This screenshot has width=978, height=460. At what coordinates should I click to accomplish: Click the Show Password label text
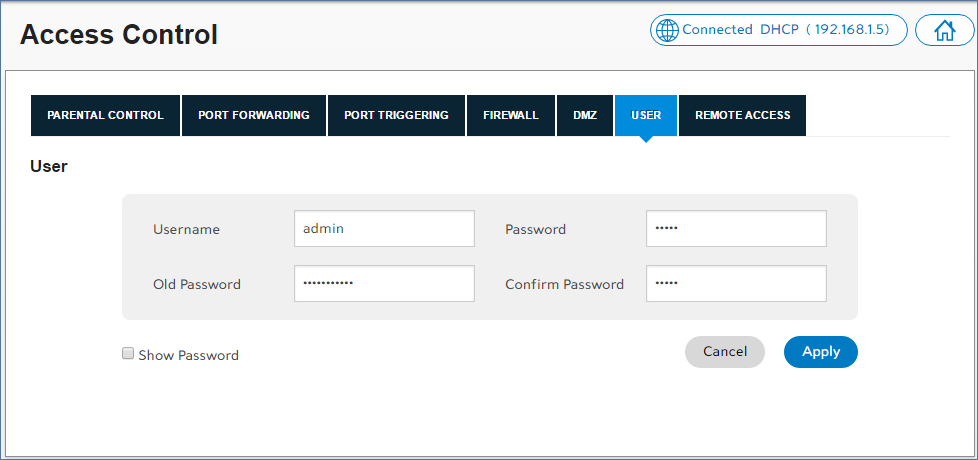tap(188, 355)
